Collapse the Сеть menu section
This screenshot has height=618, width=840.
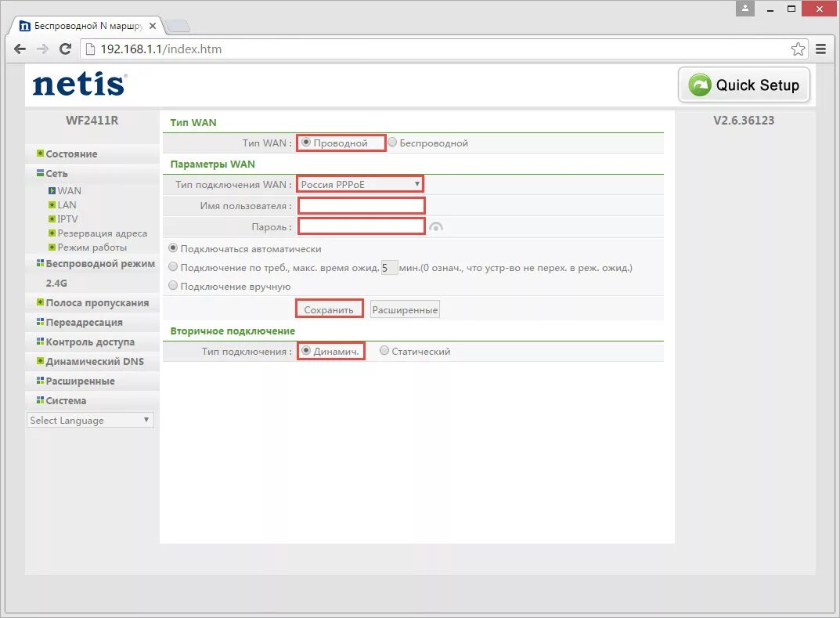click(57, 174)
